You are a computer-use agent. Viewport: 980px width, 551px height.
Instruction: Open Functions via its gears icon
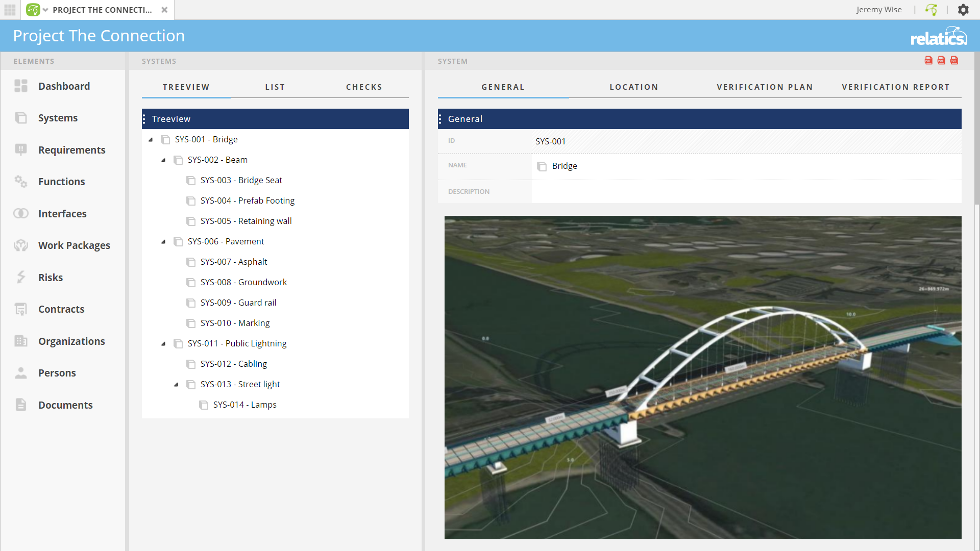pos(21,182)
